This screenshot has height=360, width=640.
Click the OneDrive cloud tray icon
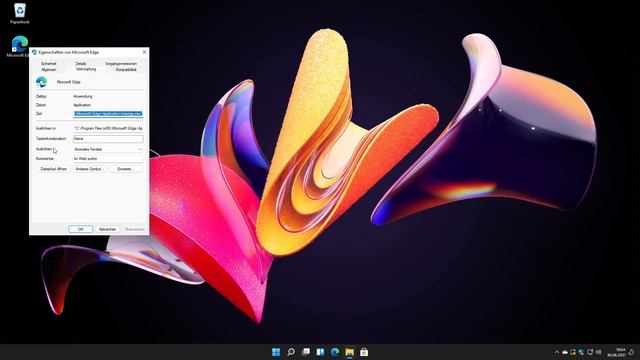pyautogui.click(x=565, y=352)
